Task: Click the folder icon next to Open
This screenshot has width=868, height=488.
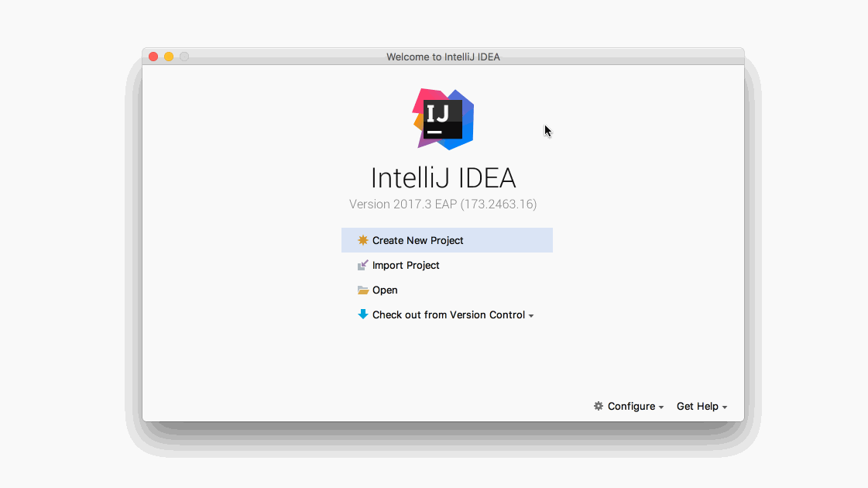Action: (362, 290)
